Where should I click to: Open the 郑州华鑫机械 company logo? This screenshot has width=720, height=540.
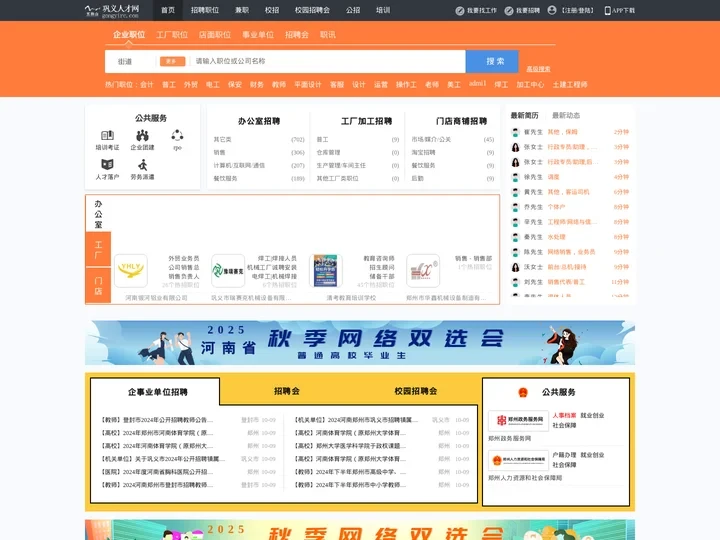pyautogui.click(x=423, y=271)
